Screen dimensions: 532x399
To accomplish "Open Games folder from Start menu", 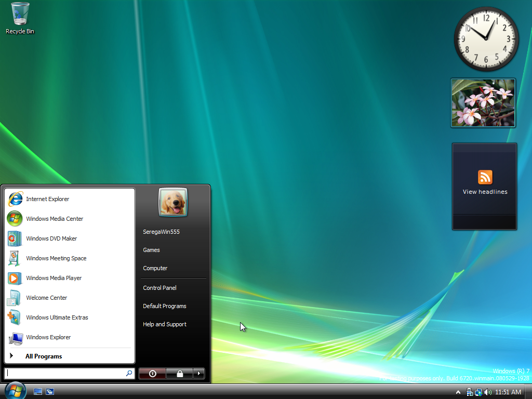I will click(151, 250).
